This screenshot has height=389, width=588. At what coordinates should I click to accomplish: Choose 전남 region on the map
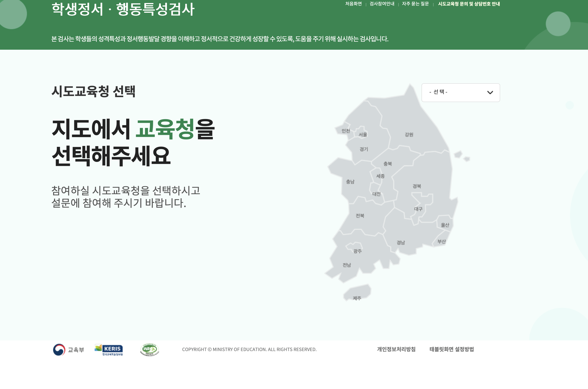tap(347, 265)
